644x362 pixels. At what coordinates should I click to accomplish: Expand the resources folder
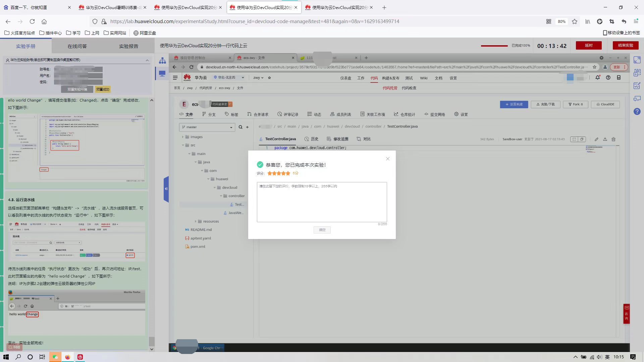pos(196,221)
